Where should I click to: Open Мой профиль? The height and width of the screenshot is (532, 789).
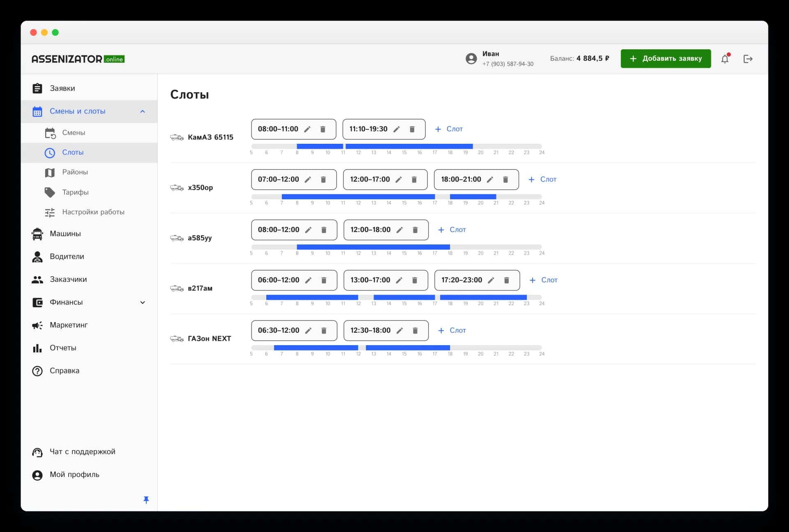point(89,475)
